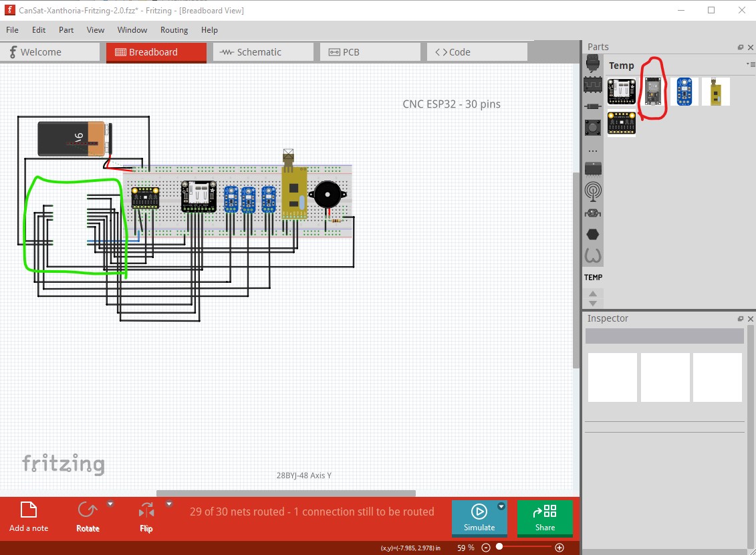
Task: Click the zoom out minus icon
Action: click(486, 548)
